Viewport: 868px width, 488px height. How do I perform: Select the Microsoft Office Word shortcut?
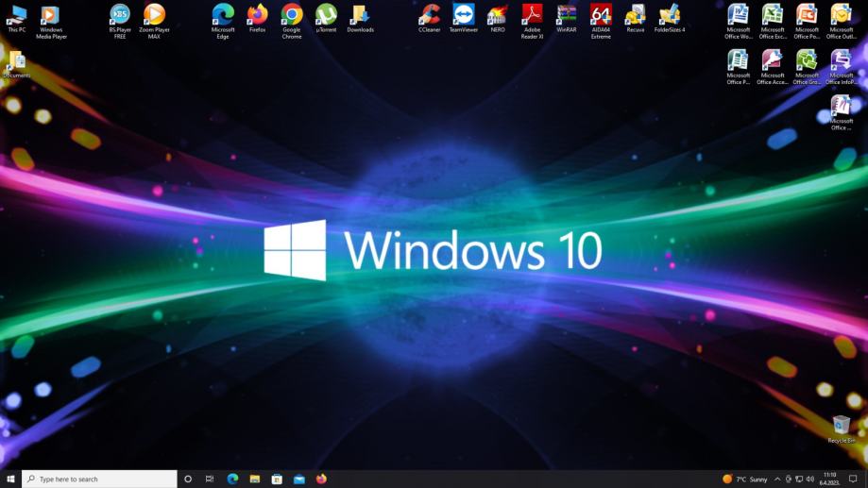click(738, 22)
